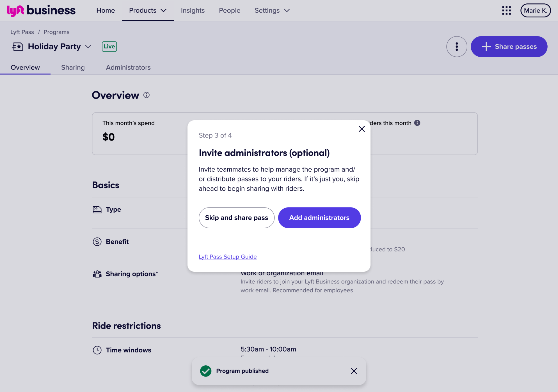
Task: Click the Basics section heading
Action: click(x=106, y=185)
